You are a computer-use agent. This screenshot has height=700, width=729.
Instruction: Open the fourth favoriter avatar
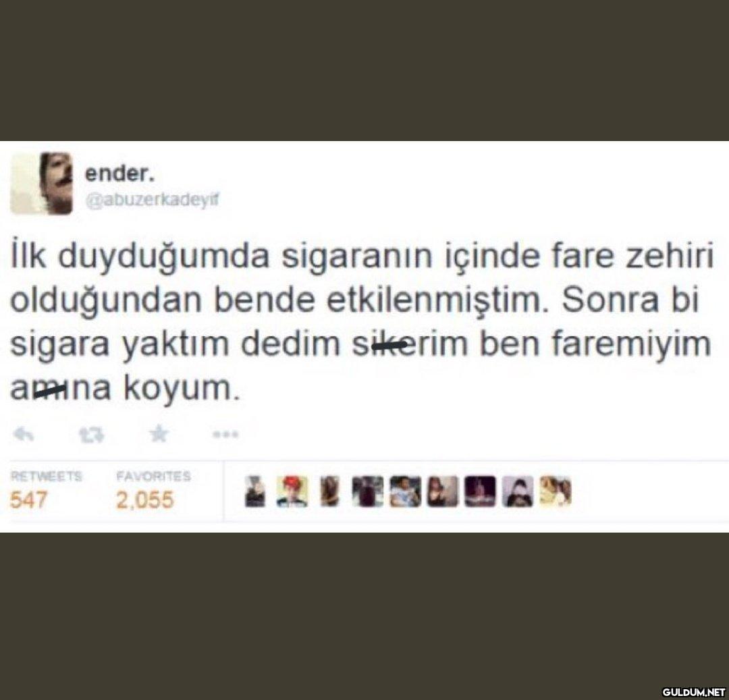[367, 492]
